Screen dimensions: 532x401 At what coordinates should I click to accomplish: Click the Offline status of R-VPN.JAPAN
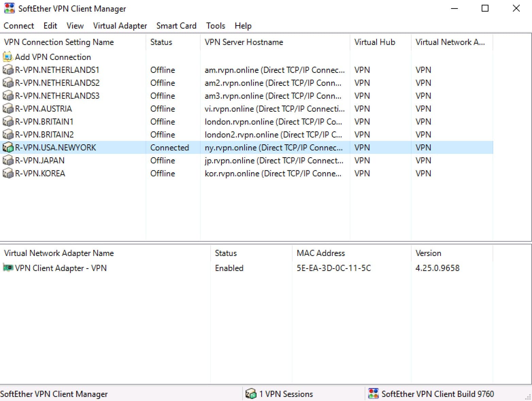pyautogui.click(x=163, y=160)
